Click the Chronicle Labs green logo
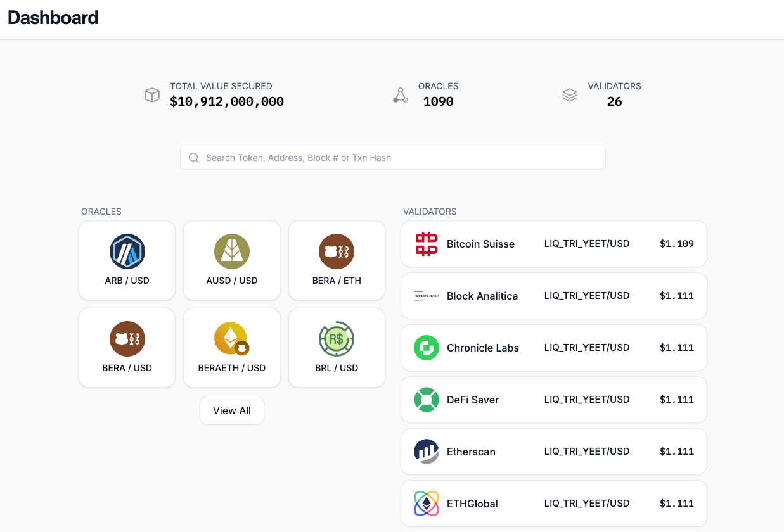Image resolution: width=784 pixels, height=532 pixels. [427, 348]
